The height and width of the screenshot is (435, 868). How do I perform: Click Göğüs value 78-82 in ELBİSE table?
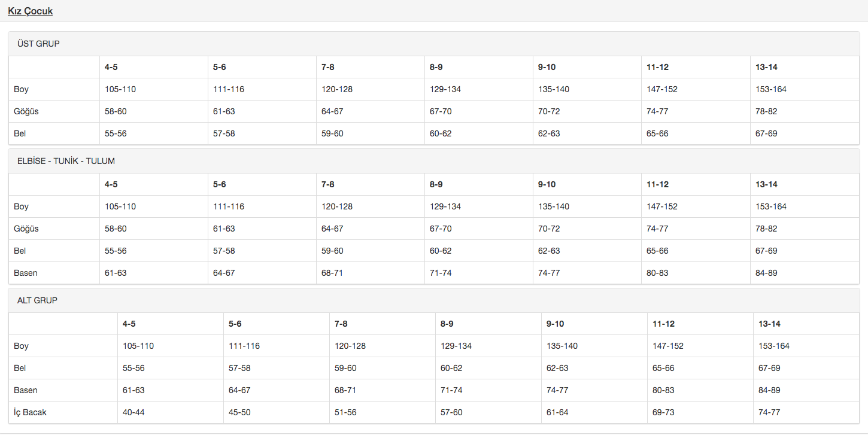[x=766, y=229]
